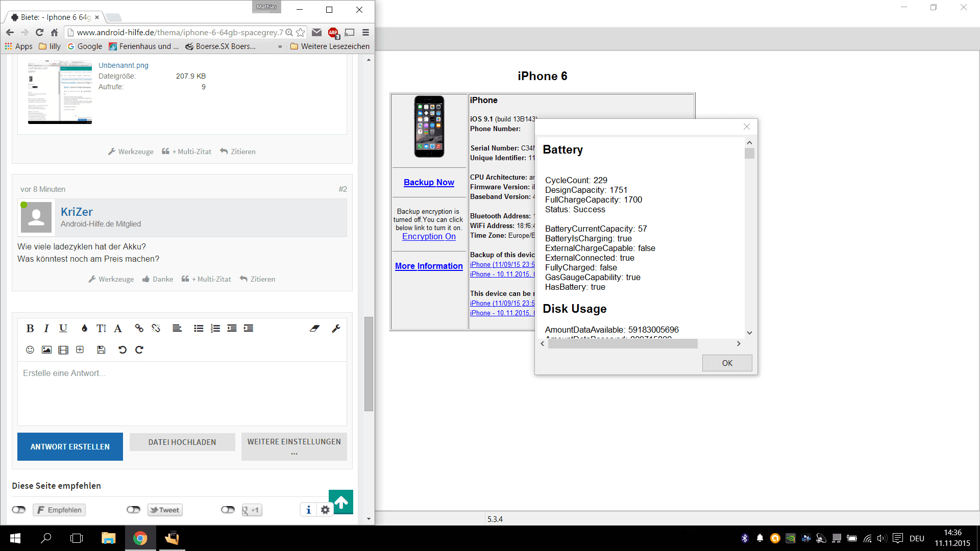Click the Battery dialog vertical scrollbar thumb
Image resolution: width=980 pixels, height=551 pixels.
(x=749, y=153)
